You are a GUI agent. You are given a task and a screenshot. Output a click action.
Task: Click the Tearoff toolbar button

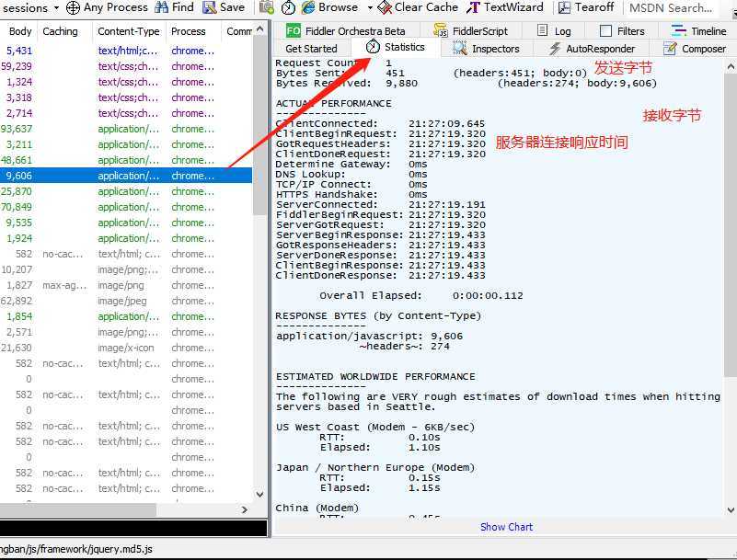pos(586,7)
